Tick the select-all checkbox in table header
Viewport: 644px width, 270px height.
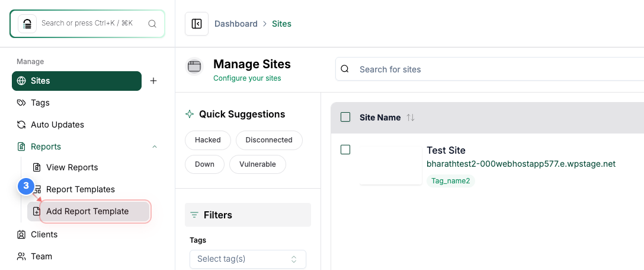tap(345, 117)
